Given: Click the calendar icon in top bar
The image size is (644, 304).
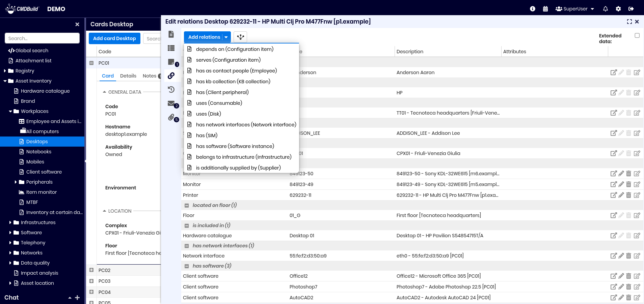Looking at the screenshot, I should tap(545, 9).
